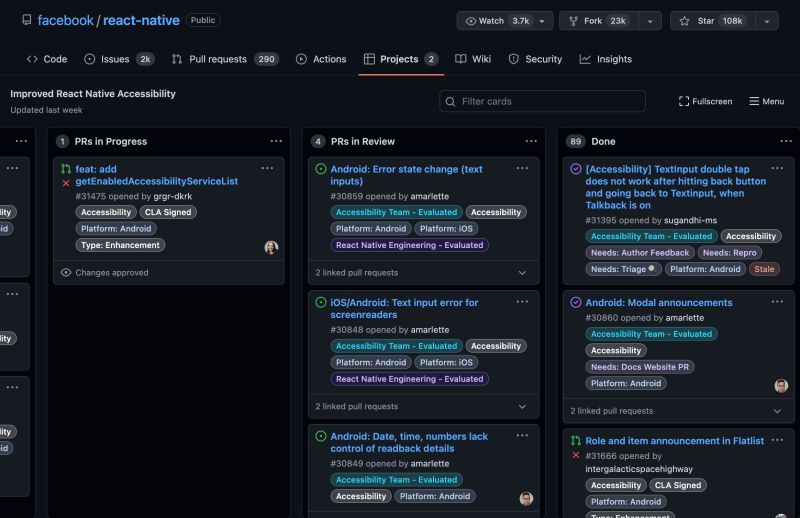Click the Fork button
800x518 pixels.
[x=598, y=21]
